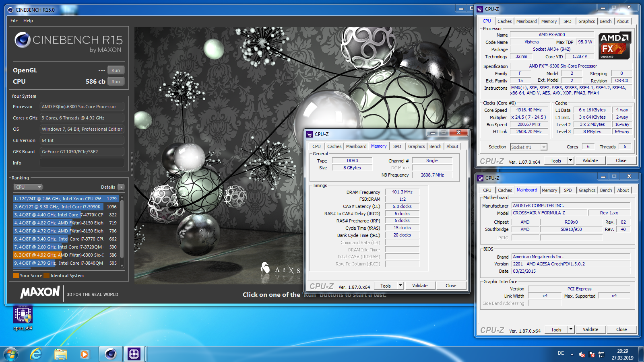Open Details arrow in Ranking panel
This screenshot has height=362, width=644.
tap(121, 187)
